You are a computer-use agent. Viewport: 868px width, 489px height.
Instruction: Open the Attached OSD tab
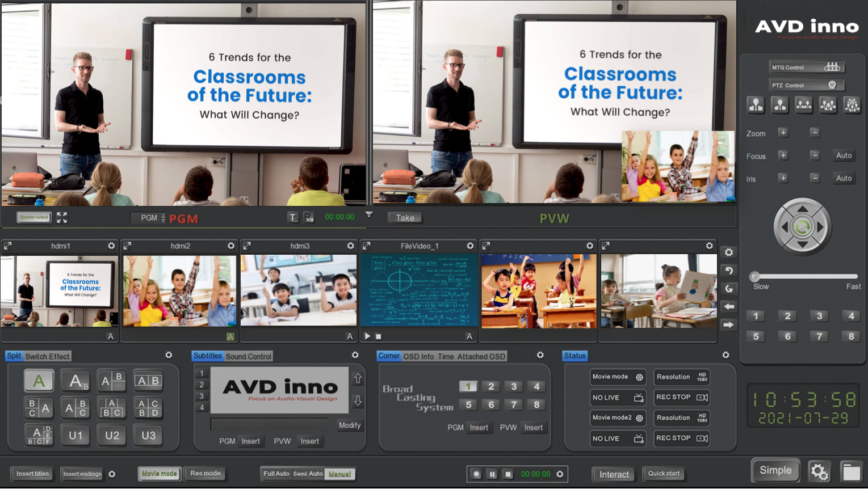tap(481, 356)
